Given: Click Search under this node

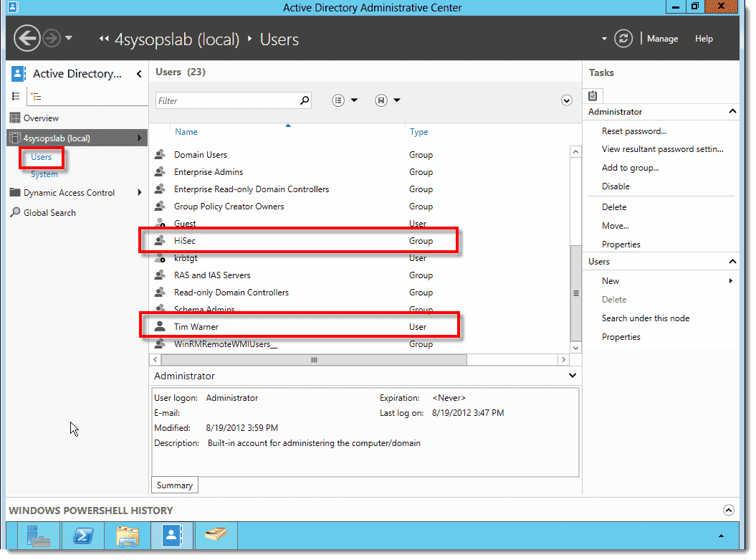Looking at the screenshot, I should pos(645,318).
